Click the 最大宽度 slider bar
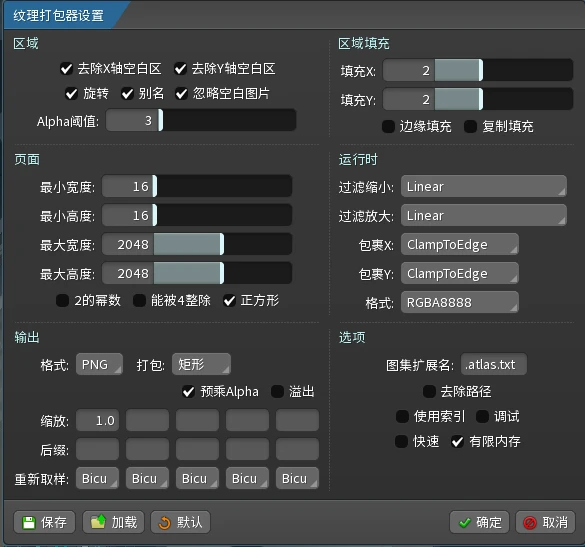 (197, 244)
